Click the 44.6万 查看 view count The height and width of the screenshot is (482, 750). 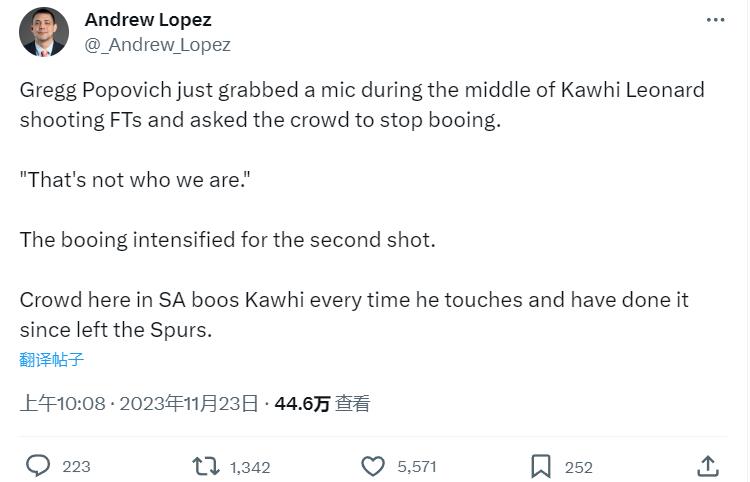click(322, 404)
